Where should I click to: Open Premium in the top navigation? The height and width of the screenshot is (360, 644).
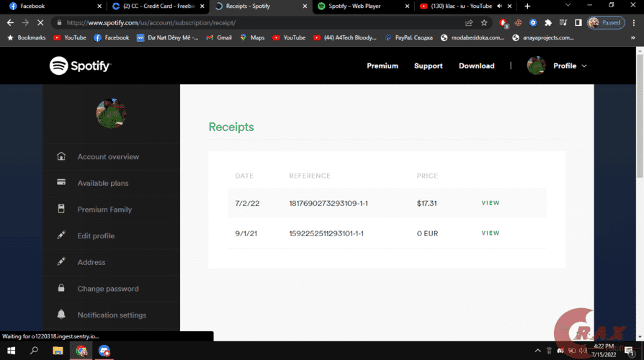(x=383, y=66)
